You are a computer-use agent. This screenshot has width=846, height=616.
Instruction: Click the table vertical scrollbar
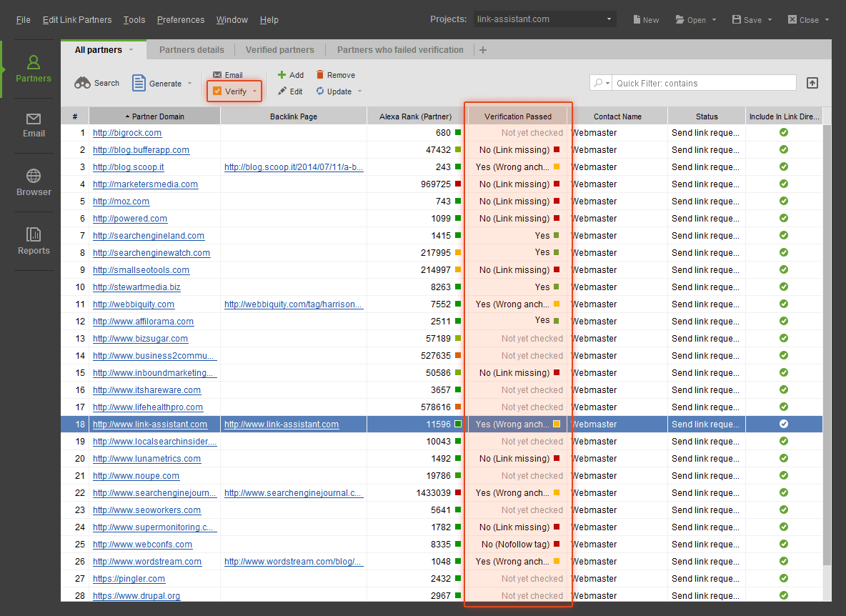[827, 345]
